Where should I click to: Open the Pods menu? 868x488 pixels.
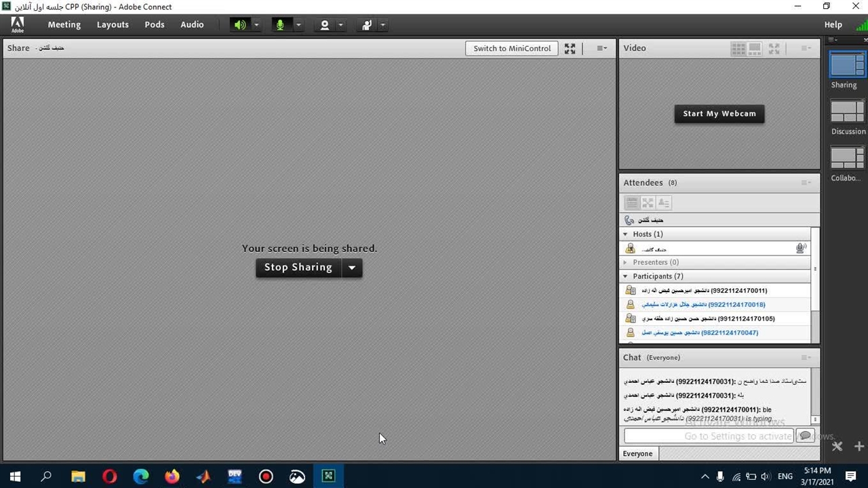point(154,24)
